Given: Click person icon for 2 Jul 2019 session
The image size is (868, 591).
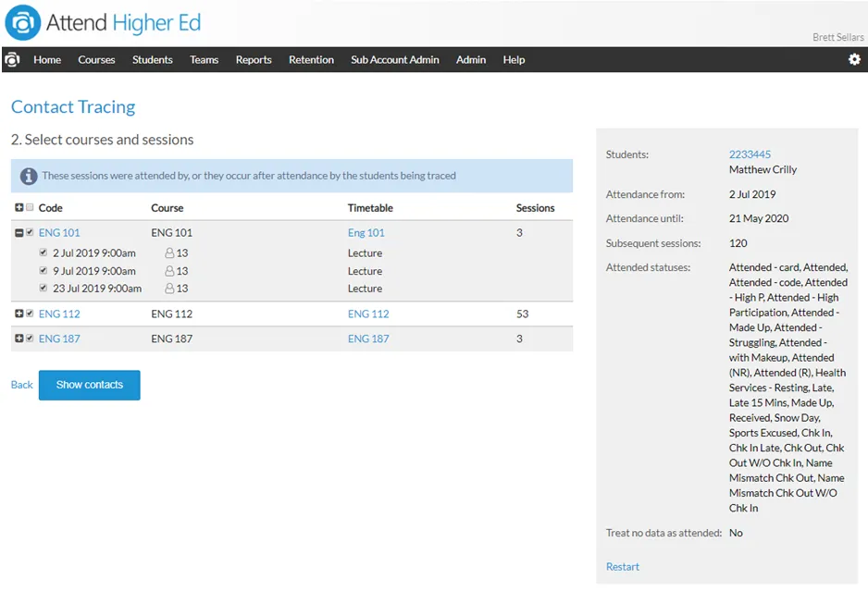Looking at the screenshot, I should (x=169, y=252).
